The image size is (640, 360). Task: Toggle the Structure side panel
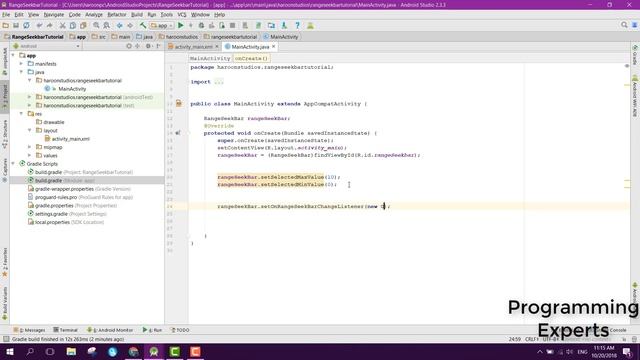(x=5, y=134)
